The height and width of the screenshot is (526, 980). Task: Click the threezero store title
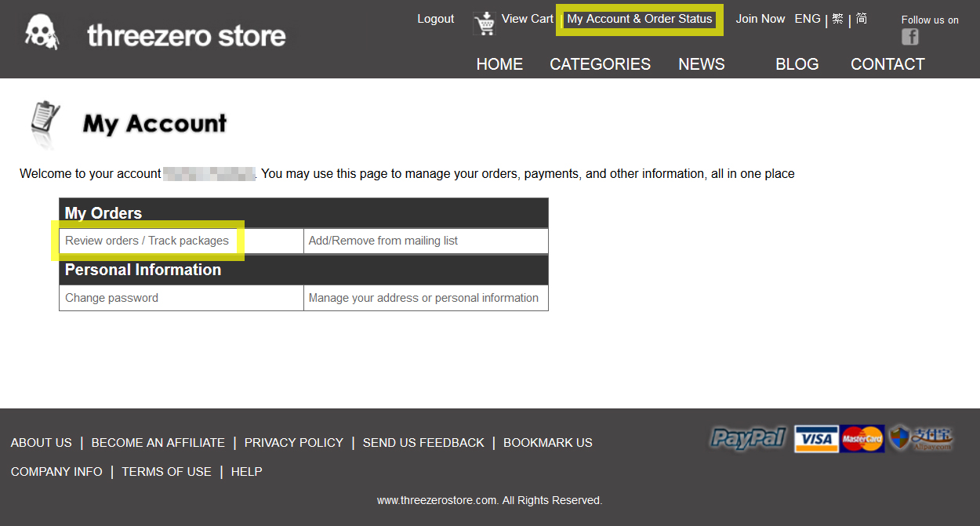click(x=187, y=35)
